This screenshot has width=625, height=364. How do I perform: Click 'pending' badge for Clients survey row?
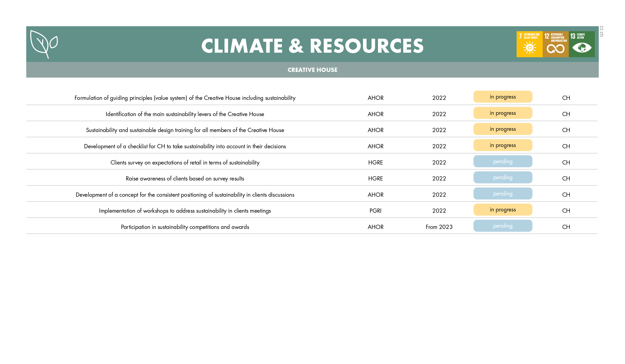point(502,162)
